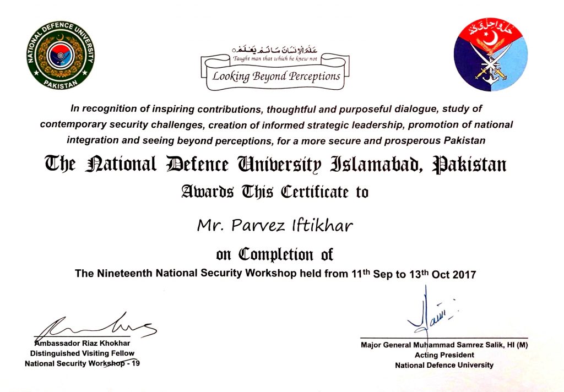Click 'Distinguished Visiting Fellow' title
This screenshot has height=392, width=564.
pyautogui.click(x=82, y=353)
